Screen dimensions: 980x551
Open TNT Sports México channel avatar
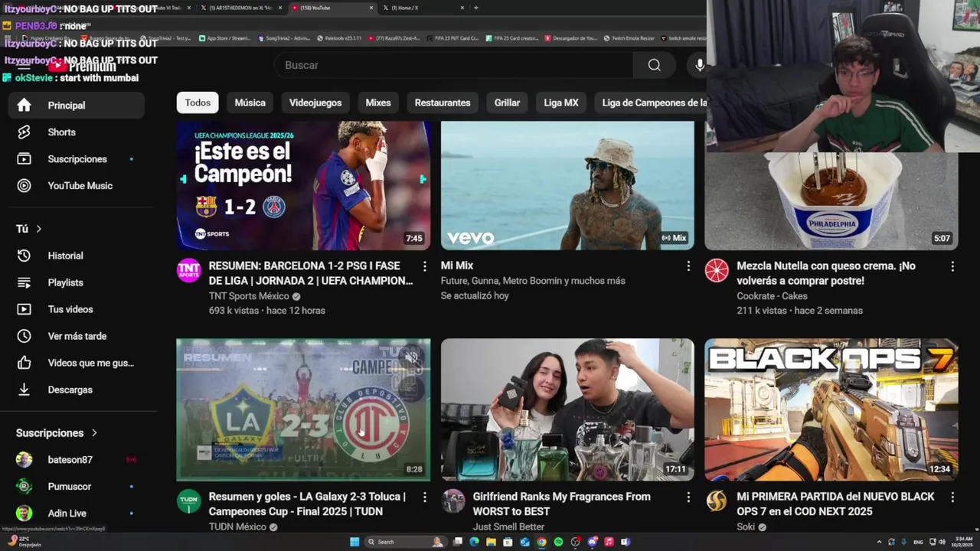click(188, 270)
